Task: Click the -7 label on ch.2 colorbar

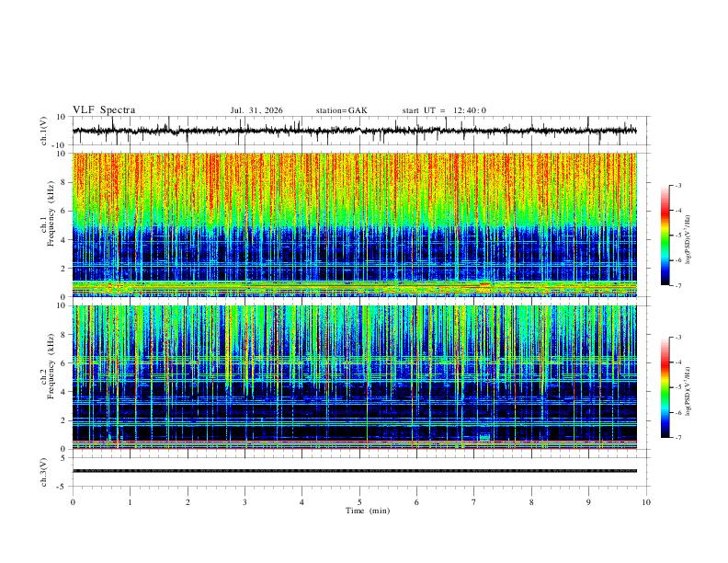Action: (x=678, y=438)
